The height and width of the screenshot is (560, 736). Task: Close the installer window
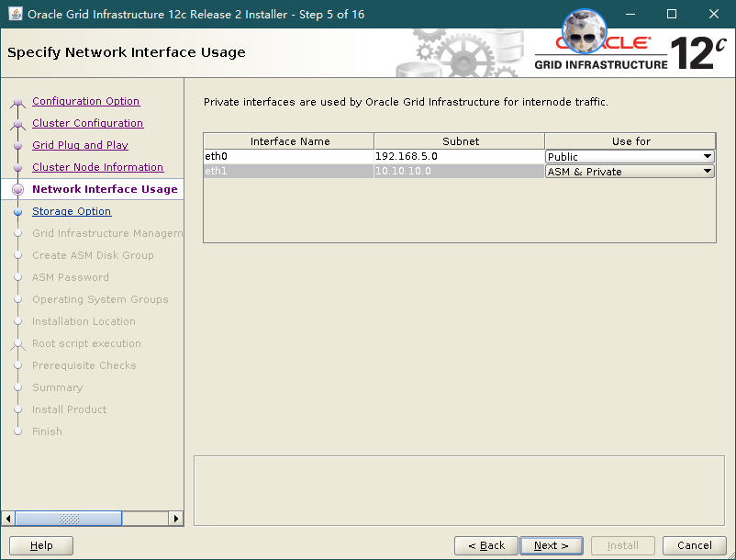point(713,14)
